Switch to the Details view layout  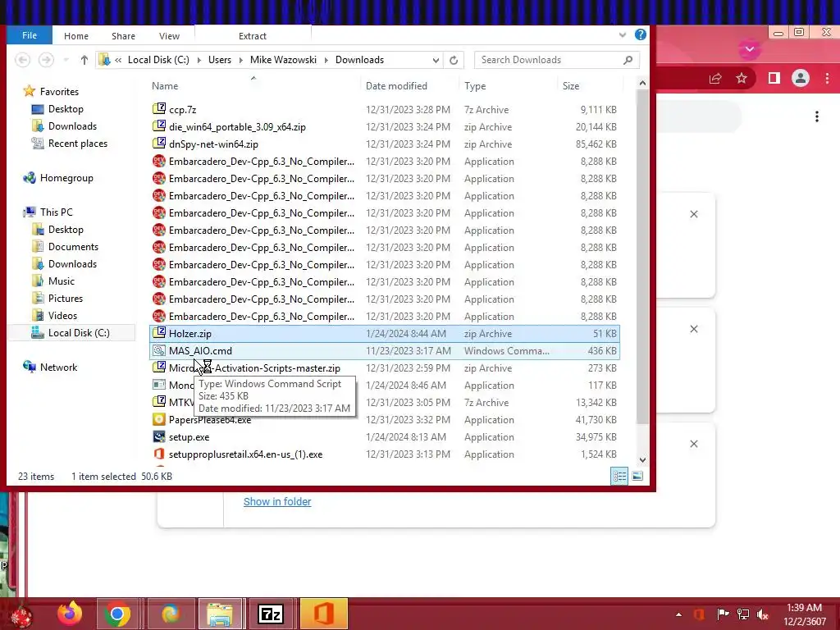[620, 476]
